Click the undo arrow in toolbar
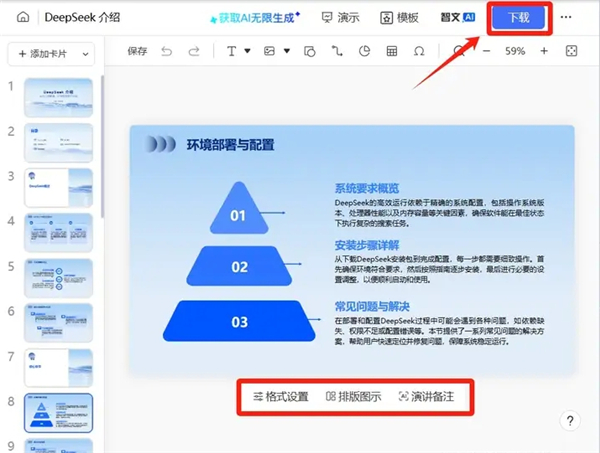The height and width of the screenshot is (453, 600). tap(166, 51)
